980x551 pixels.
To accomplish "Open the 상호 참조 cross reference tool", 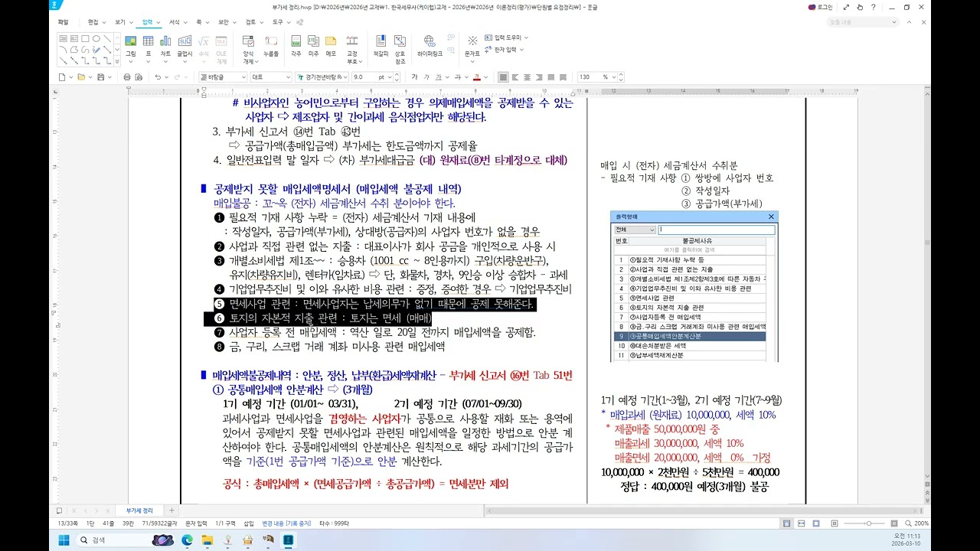I will [400, 50].
